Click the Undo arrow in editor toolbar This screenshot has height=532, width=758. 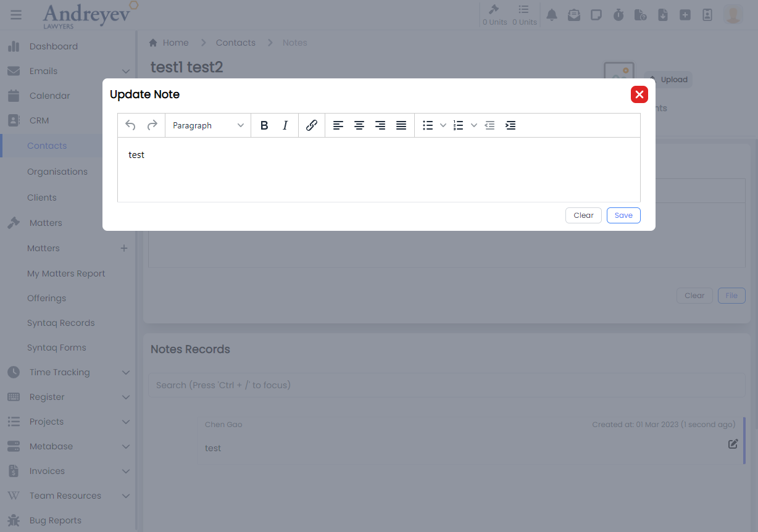pos(130,125)
